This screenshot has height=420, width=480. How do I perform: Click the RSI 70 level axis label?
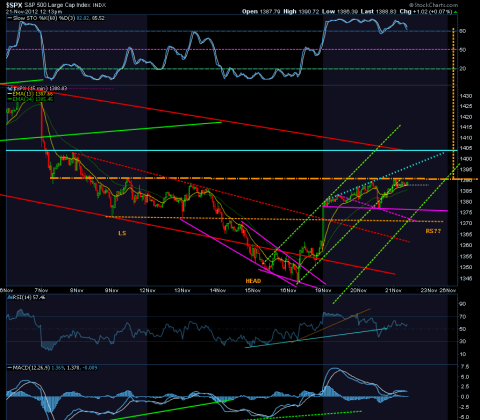tap(463, 317)
